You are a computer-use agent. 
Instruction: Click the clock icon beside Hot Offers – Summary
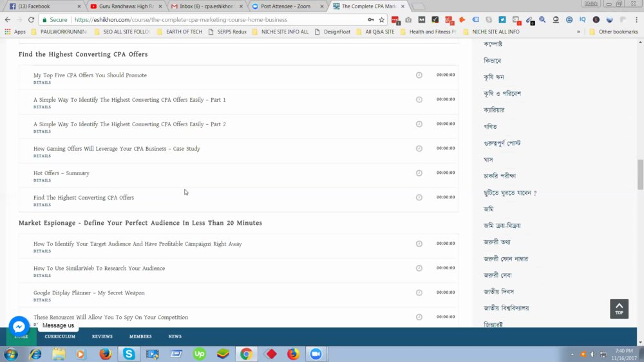click(x=419, y=173)
